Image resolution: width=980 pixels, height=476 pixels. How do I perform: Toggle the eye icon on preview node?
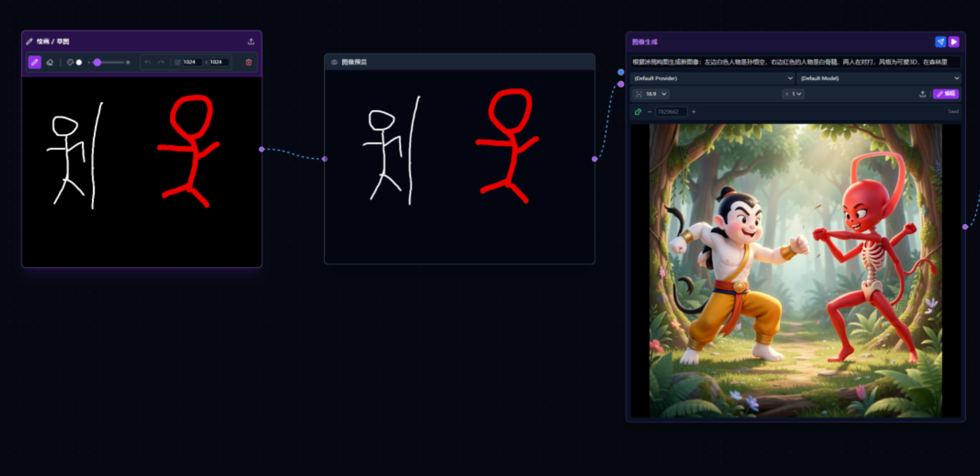coord(334,62)
